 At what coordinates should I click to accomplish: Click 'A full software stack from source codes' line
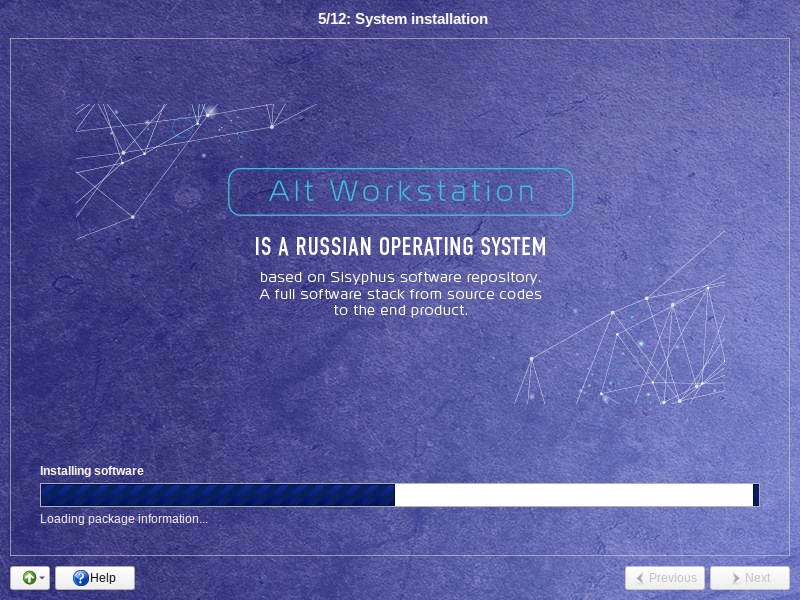click(x=401, y=294)
